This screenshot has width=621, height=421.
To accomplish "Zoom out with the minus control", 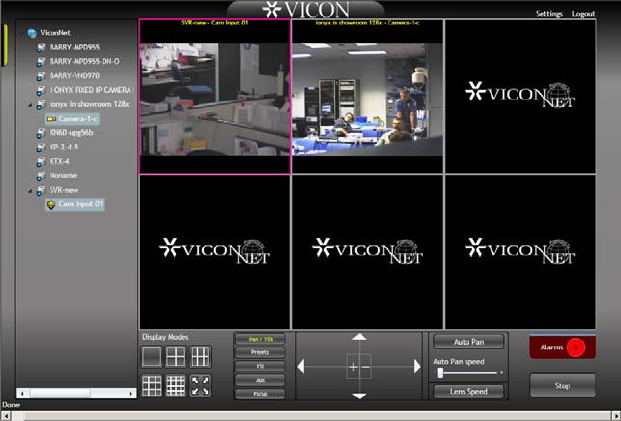I will [x=366, y=367].
